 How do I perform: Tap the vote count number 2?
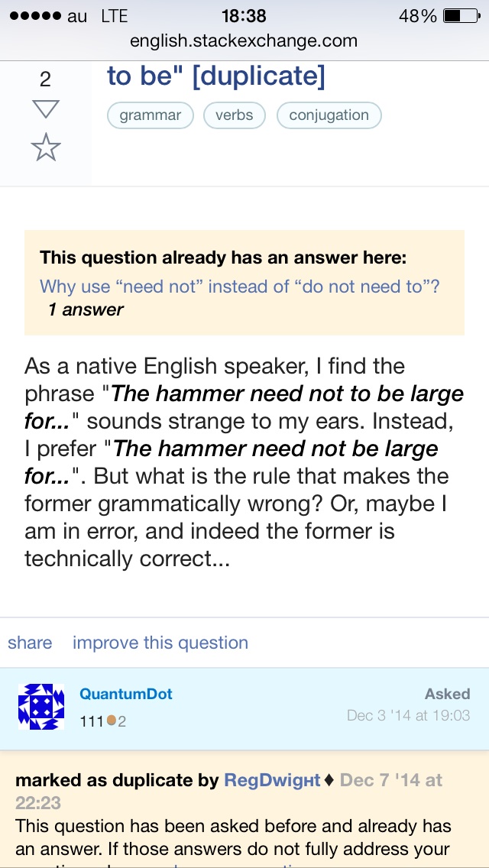coord(46,79)
